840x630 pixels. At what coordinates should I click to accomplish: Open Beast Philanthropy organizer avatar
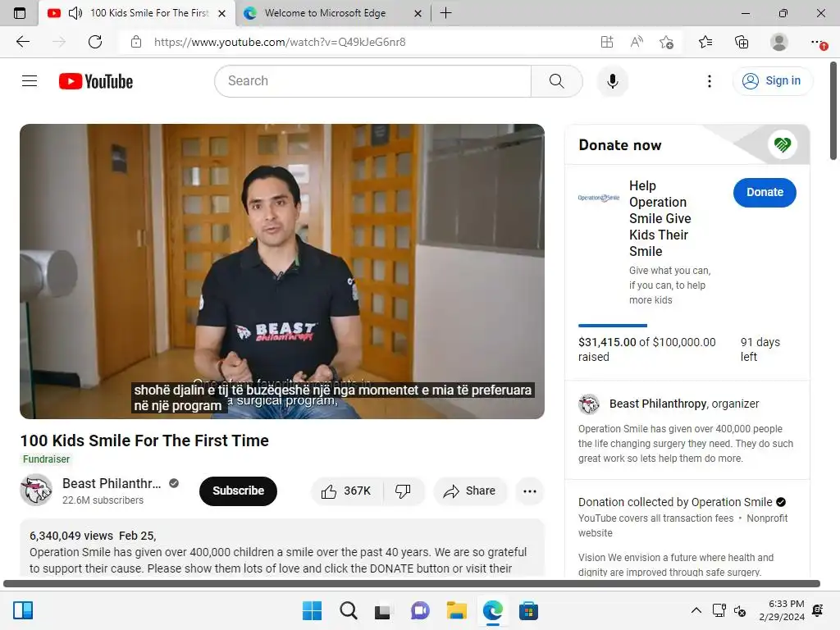click(589, 404)
